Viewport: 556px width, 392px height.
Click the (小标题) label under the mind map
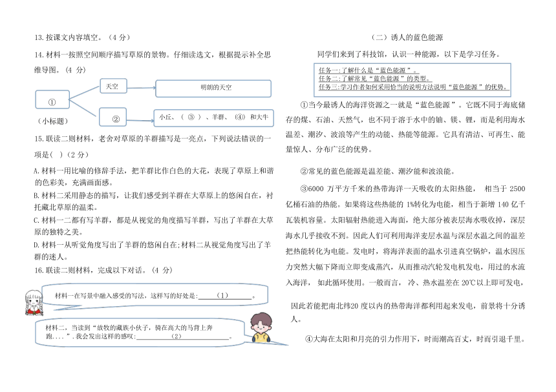pyautogui.click(x=52, y=121)
